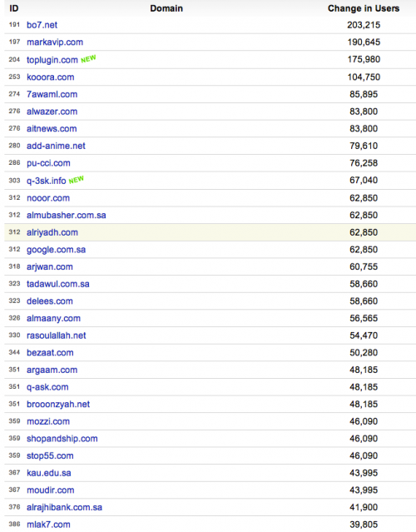Select the 175,980 users value
This screenshot has width=416, height=532.
[x=364, y=60]
